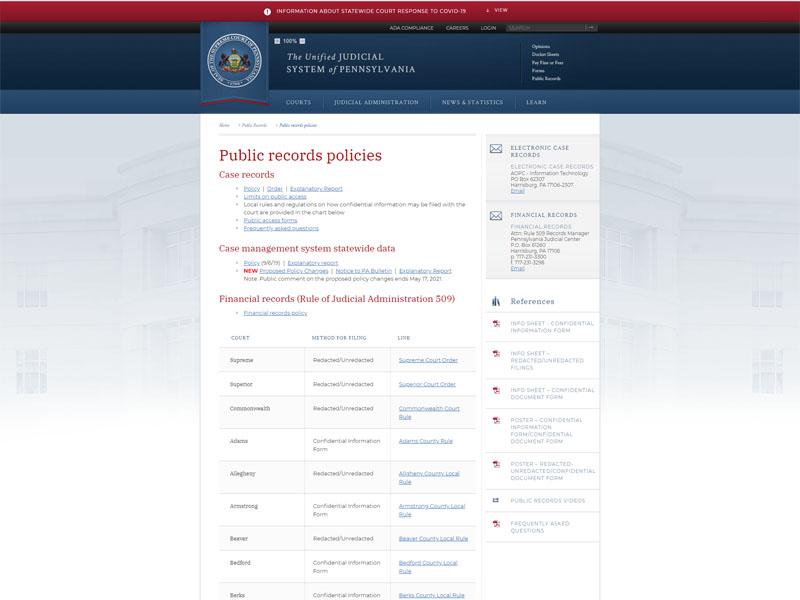
Task: Open the LEARN navigation dropdown
Action: (x=538, y=102)
